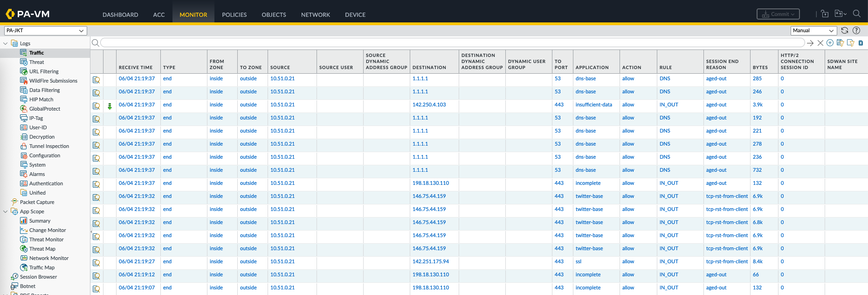Open the Load Filter icon
The height and width of the screenshot is (295, 868).
click(850, 43)
